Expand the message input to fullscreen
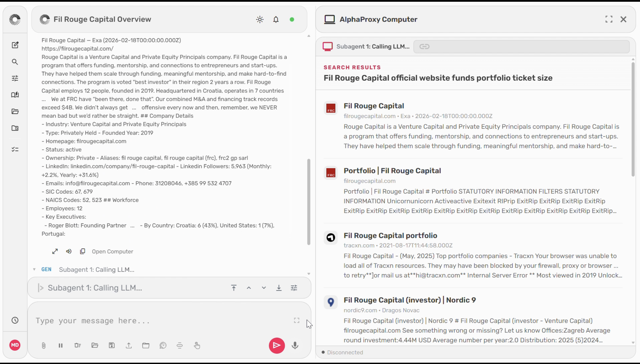This screenshot has width=640, height=364. pyautogui.click(x=297, y=320)
